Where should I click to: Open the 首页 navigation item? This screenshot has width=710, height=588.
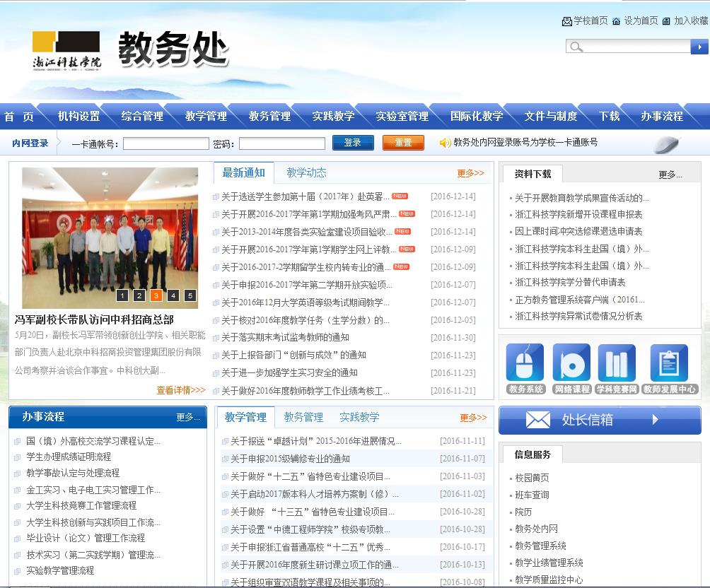point(18,117)
